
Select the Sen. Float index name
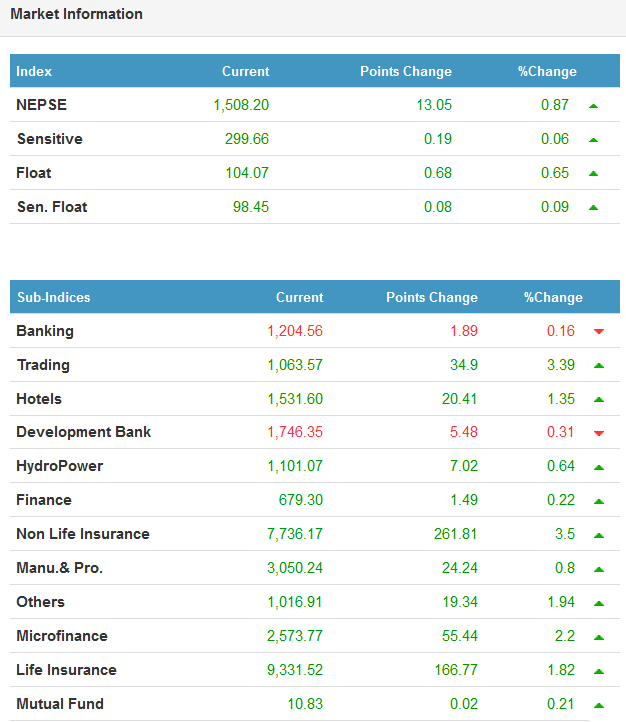52,207
